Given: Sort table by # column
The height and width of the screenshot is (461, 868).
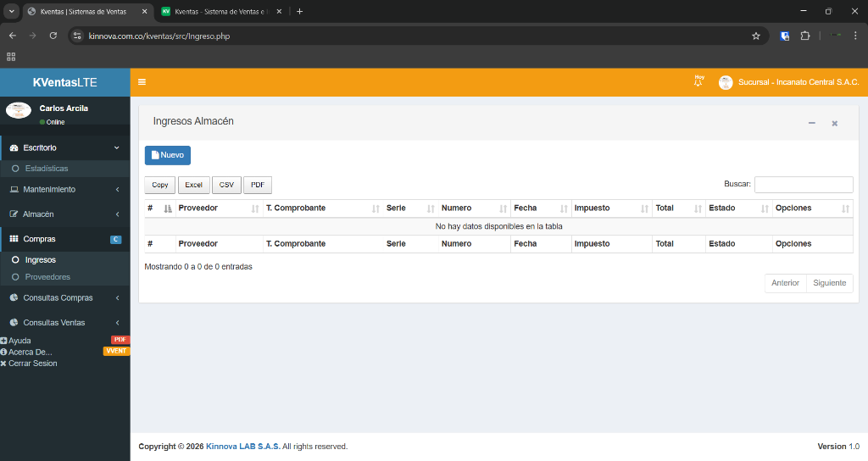Looking at the screenshot, I should pyautogui.click(x=160, y=208).
